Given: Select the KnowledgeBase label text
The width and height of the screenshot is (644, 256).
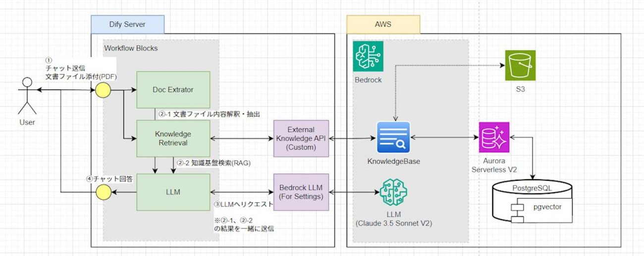Looking at the screenshot, I should point(394,161).
